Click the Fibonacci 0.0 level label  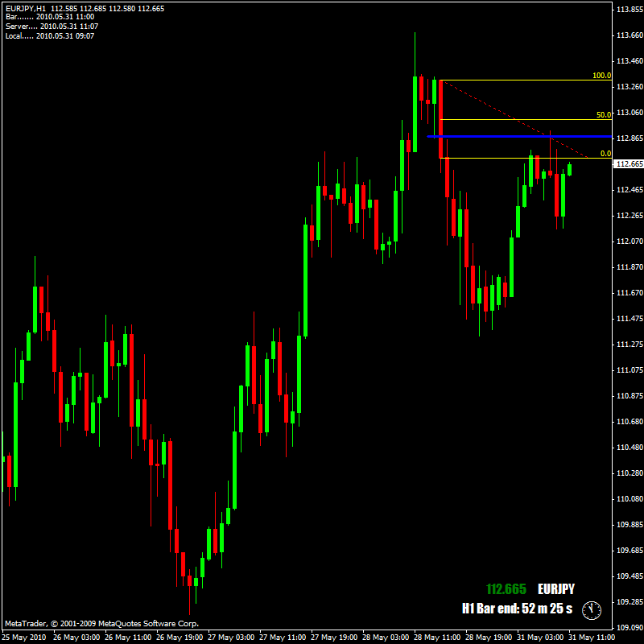pyautogui.click(x=605, y=154)
